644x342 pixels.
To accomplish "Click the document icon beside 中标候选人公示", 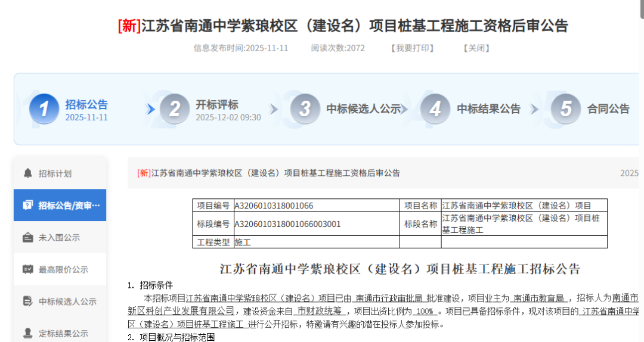I will pyautogui.click(x=27, y=301).
